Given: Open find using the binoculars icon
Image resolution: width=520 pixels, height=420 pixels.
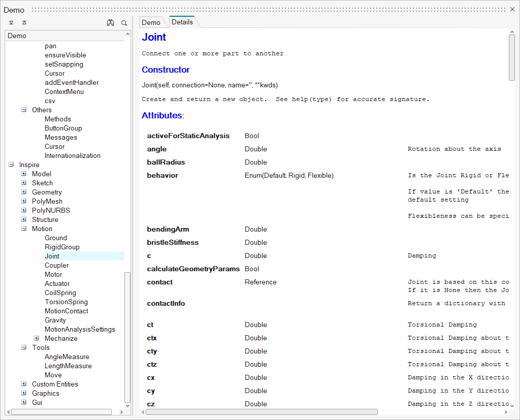Looking at the screenshot, I should [x=111, y=22].
